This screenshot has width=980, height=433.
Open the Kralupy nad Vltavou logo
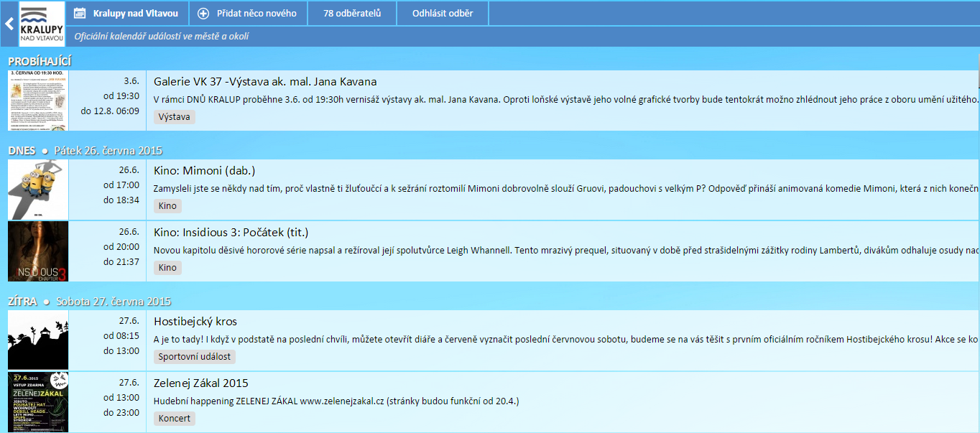click(42, 24)
